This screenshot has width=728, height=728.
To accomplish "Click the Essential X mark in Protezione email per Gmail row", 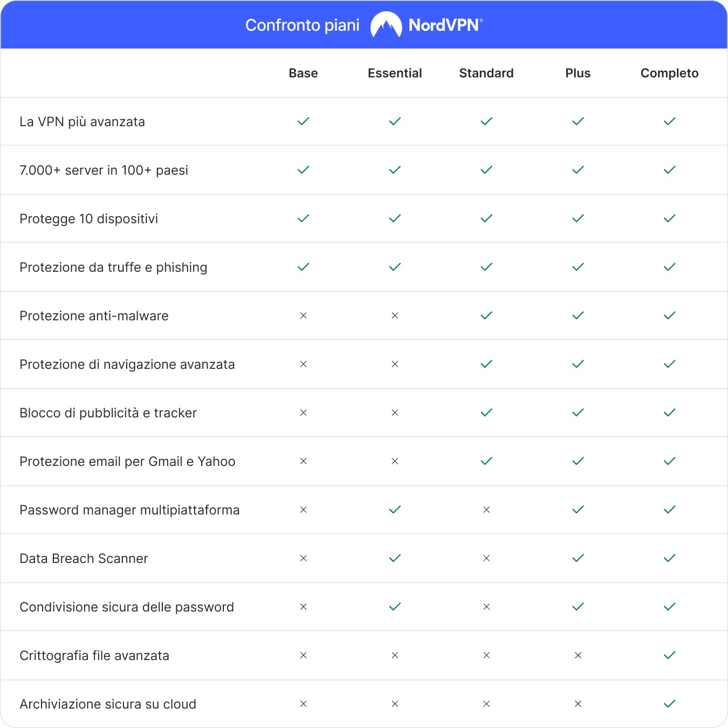I will 395,461.
